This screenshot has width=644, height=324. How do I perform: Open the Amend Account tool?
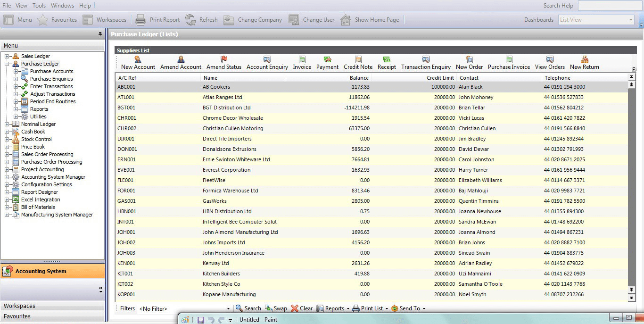point(181,62)
